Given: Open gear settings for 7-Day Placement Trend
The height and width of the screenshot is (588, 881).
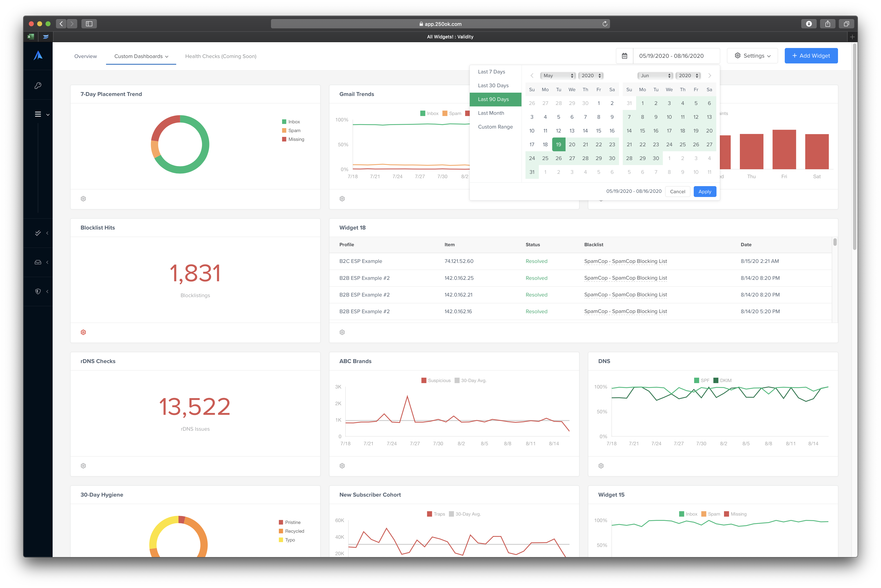Looking at the screenshot, I should [x=83, y=199].
